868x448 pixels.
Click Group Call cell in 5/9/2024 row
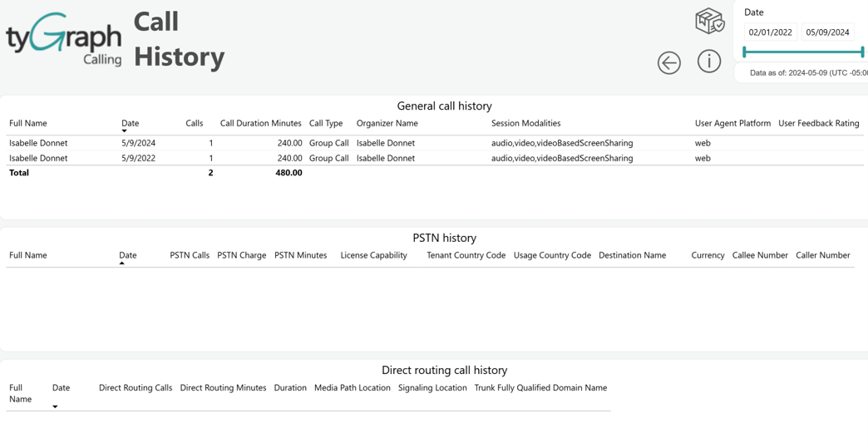pyautogui.click(x=328, y=143)
